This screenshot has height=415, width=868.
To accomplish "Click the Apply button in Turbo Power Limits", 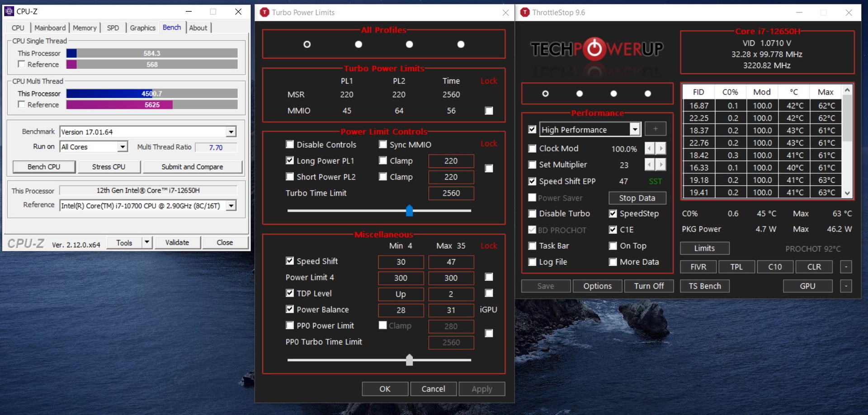I will (482, 389).
